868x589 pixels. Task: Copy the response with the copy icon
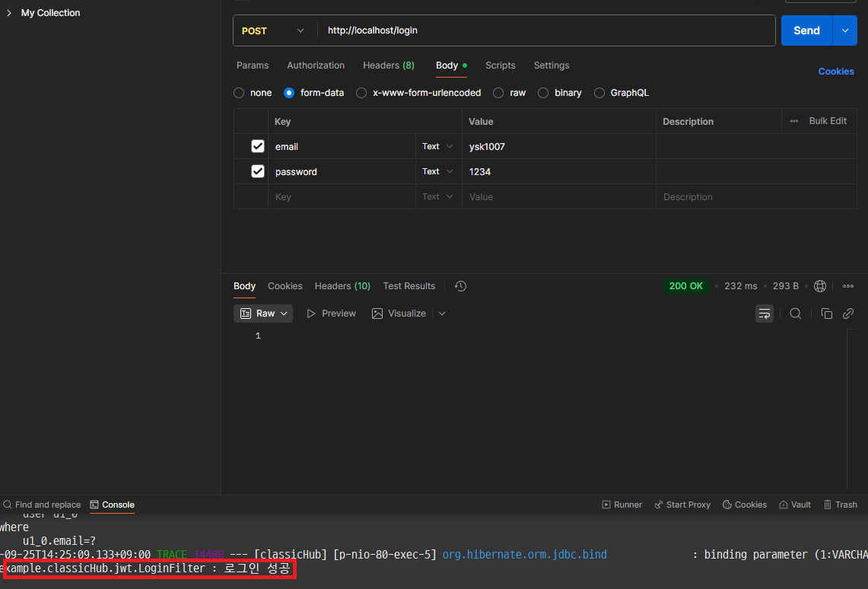826,314
